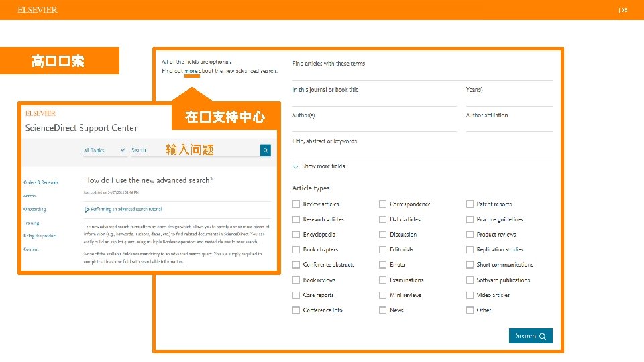The image size is (644, 362).
Task: Enable the Product reviews checkbox
Action: click(470, 235)
